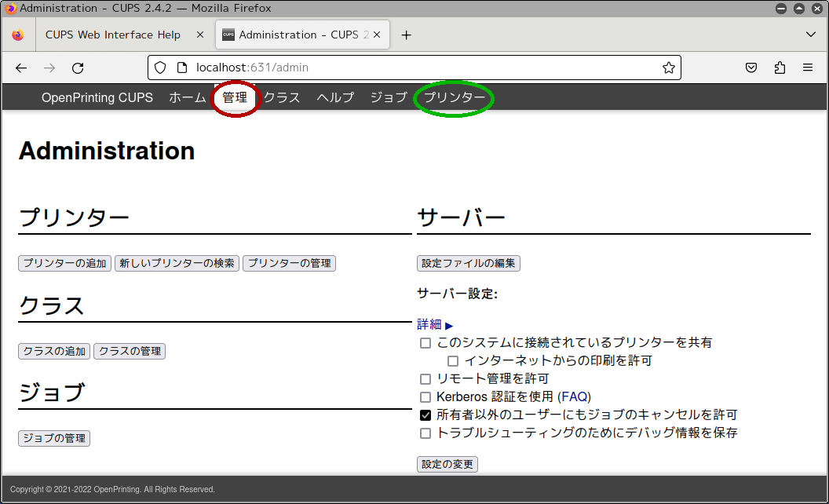
Task: Open プリンター in the navigation bar
Action: tap(455, 98)
